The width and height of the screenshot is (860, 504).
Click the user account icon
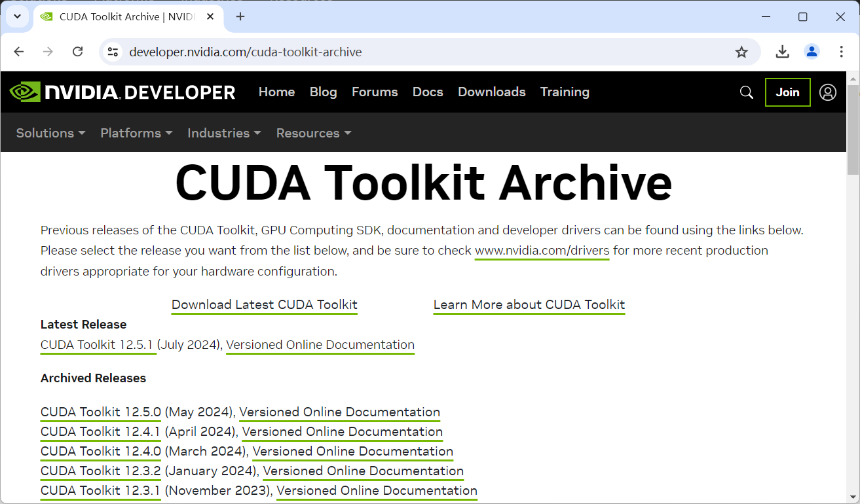coord(827,92)
